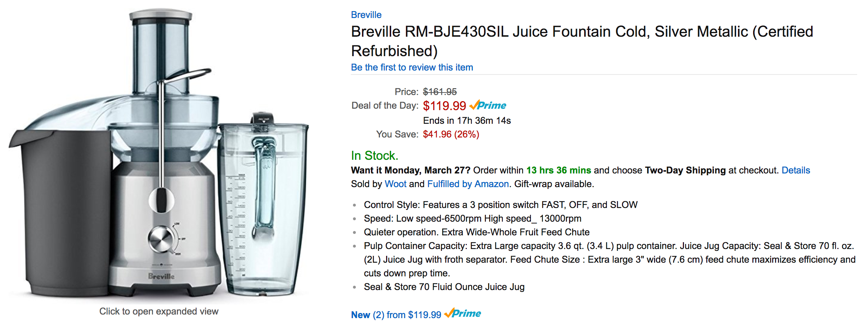868x321 pixels.
Task: Open the shipping Details link
Action: pyautogui.click(x=796, y=170)
